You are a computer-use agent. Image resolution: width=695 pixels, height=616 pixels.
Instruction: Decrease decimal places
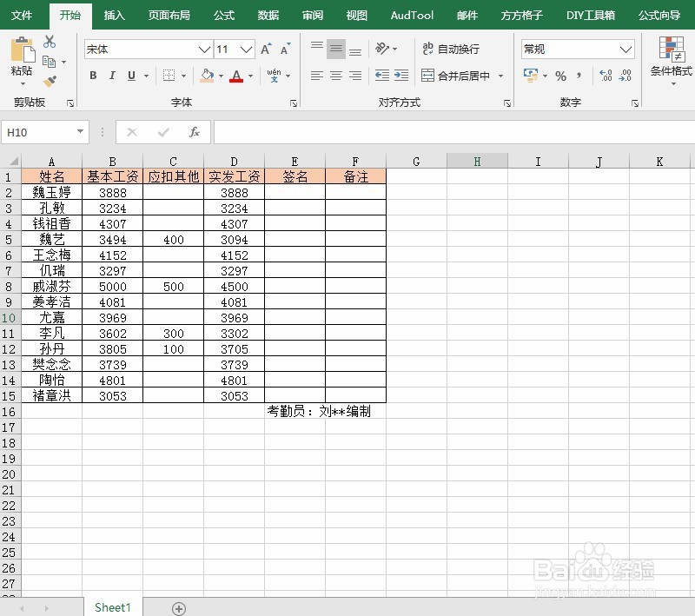point(625,76)
